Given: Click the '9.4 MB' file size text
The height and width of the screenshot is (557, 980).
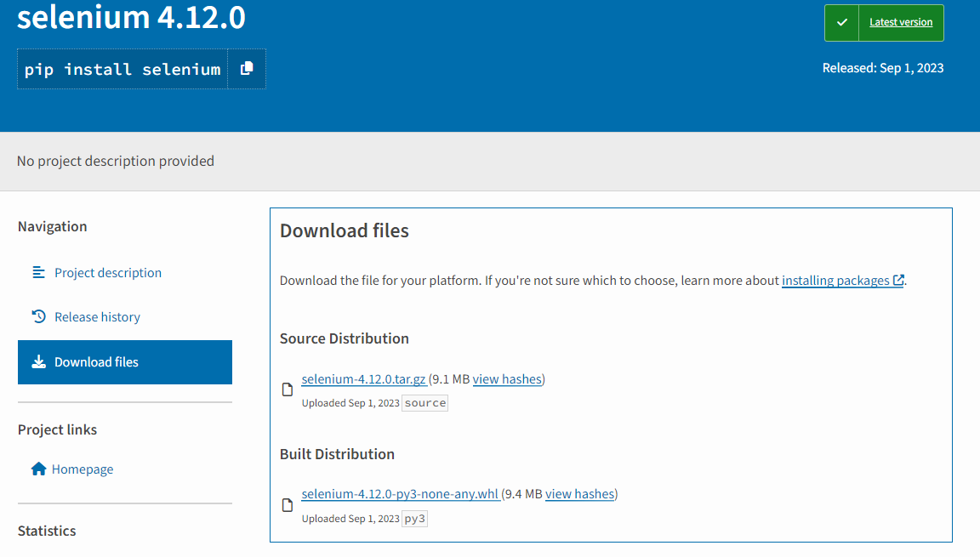Looking at the screenshot, I should [x=524, y=494].
